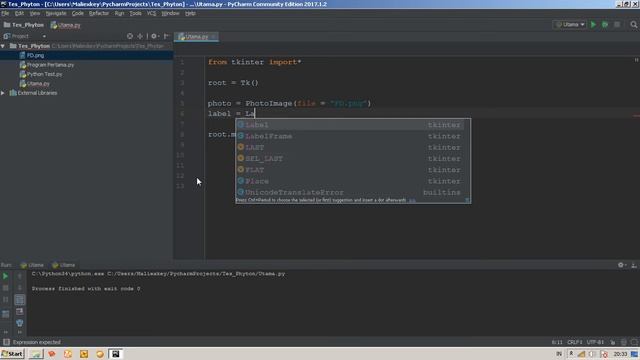Change CRLF line separator in status bar
640x360 pixels.
coord(575,342)
